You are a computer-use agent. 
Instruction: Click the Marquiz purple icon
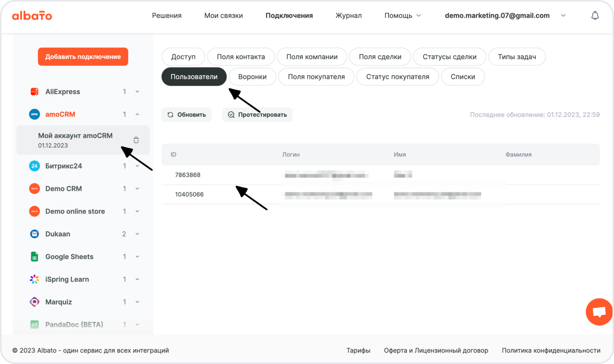pos(35,302)
